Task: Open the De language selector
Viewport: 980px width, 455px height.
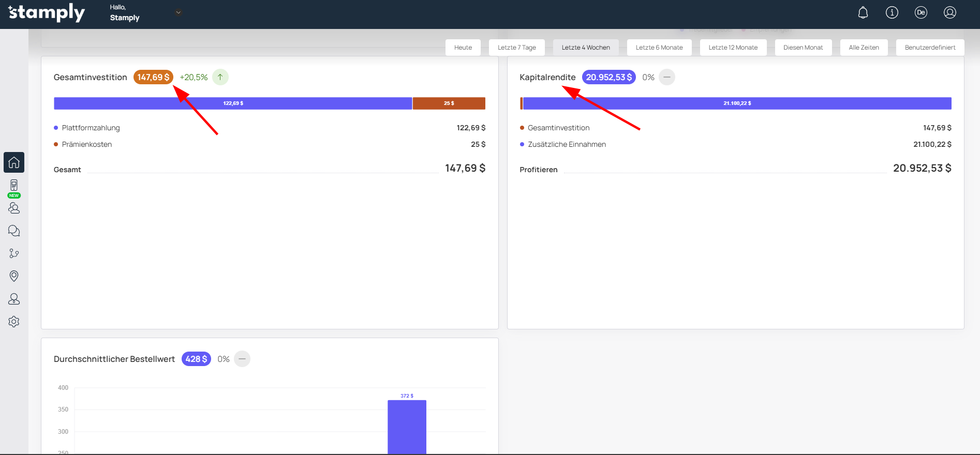Action: coord(921,13)
